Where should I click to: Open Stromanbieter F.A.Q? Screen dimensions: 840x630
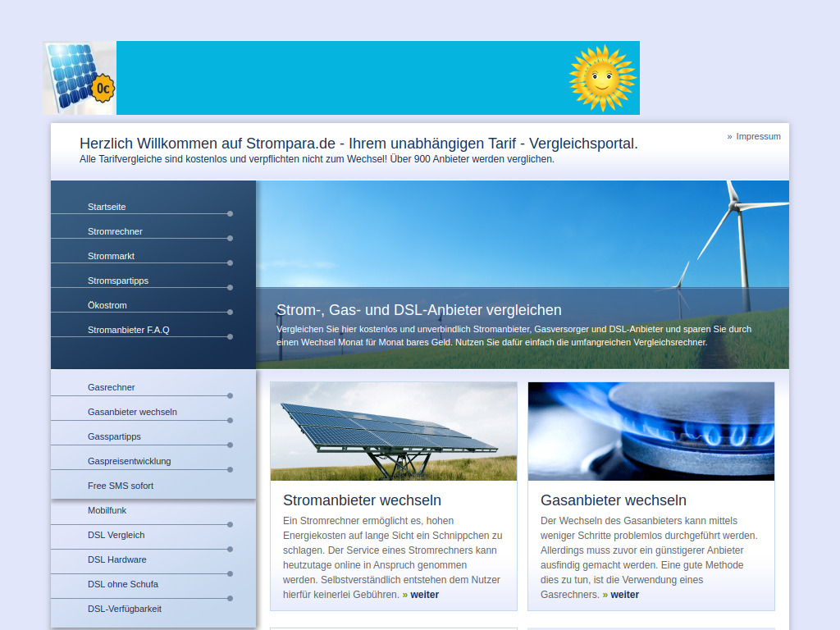129,330
